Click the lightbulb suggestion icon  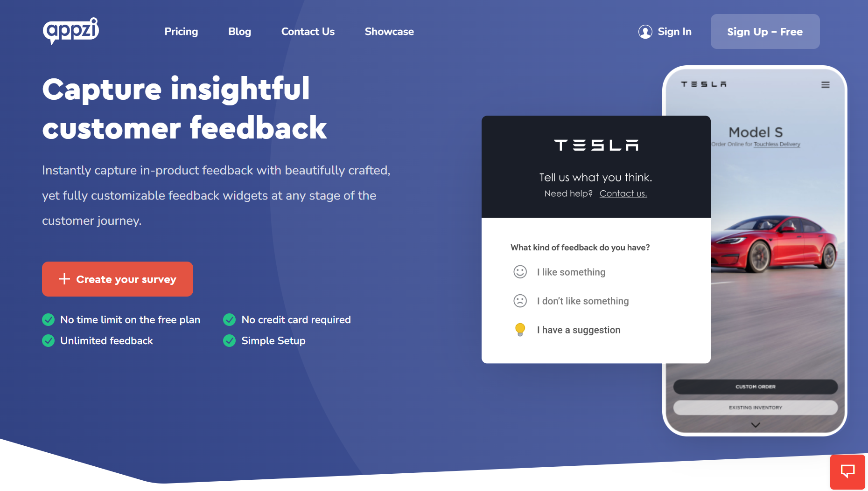(x=519, y=330)
